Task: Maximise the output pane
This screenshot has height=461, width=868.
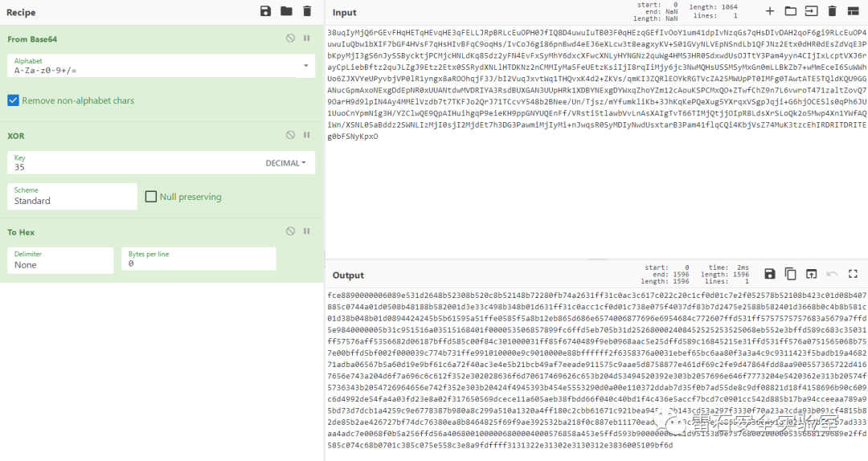Action: [x=853, y=273]
